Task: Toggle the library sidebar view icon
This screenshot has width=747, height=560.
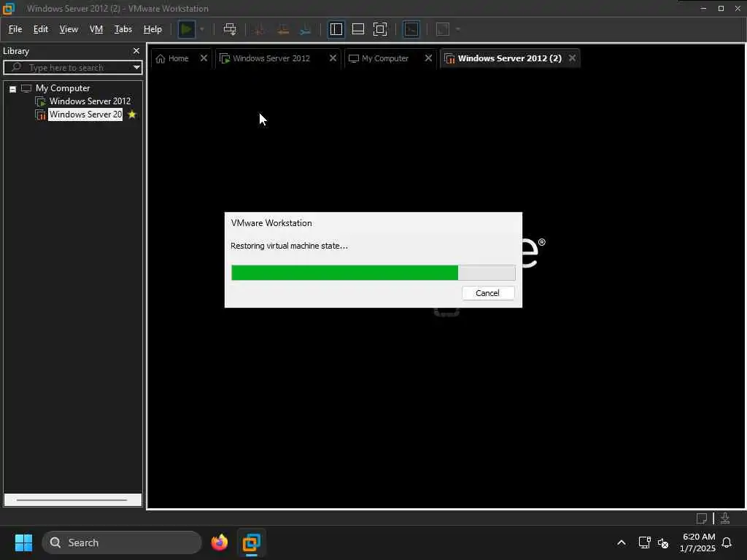Action: pyautogui.click(x=336, y=29)
